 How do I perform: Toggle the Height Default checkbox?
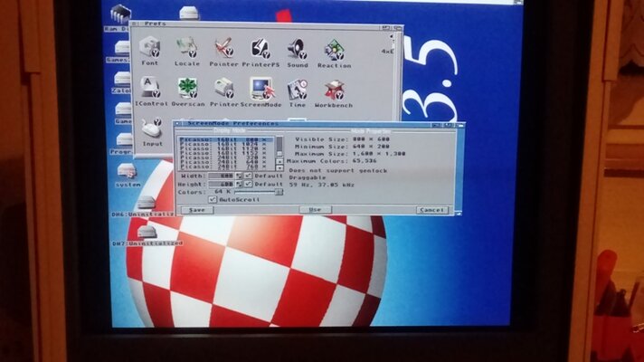click(x=248, y=184)
